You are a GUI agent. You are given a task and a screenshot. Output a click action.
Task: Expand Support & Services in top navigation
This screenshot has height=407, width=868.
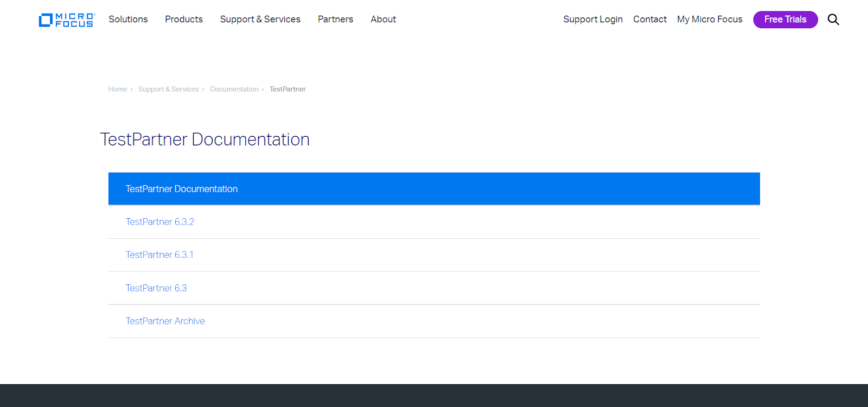(x=260, y=20)
